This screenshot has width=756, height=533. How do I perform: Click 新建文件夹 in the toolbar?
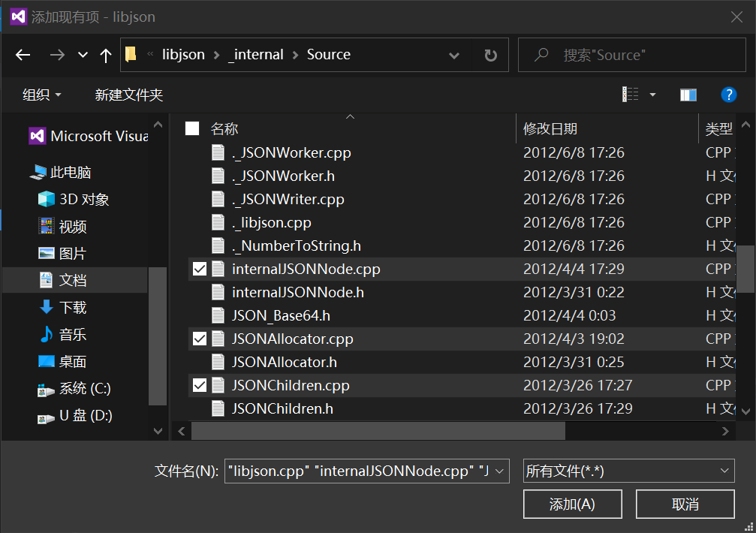coord(128,95)
